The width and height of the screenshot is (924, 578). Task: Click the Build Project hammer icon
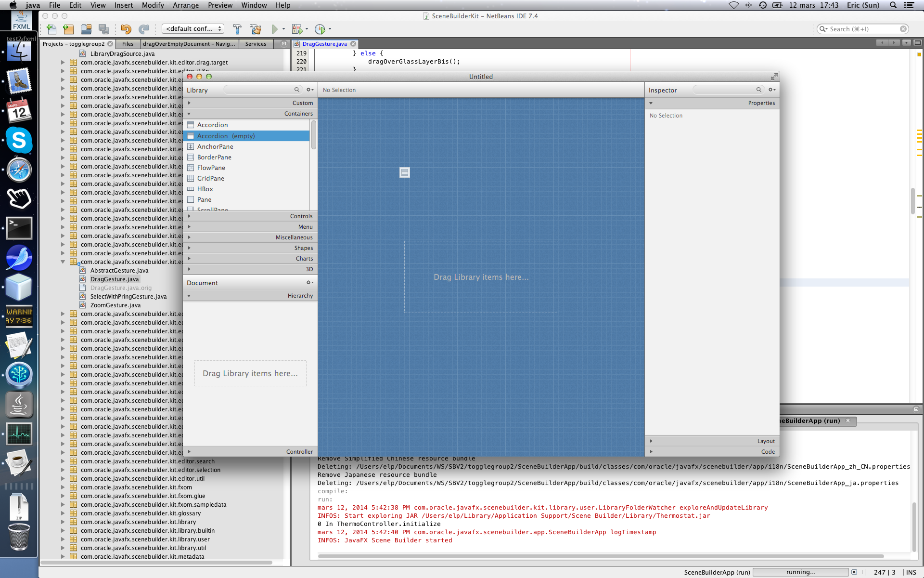[237, 29]
